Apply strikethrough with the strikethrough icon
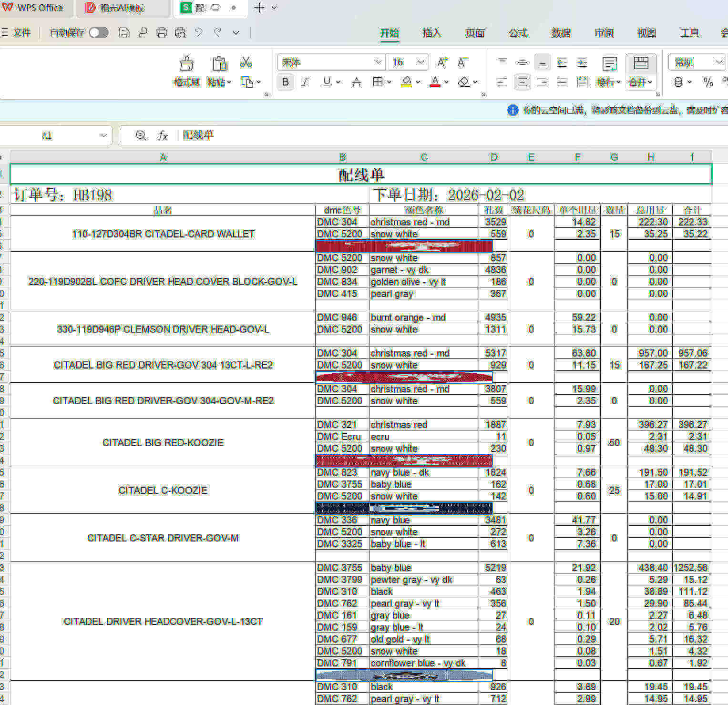 (356, 82)
